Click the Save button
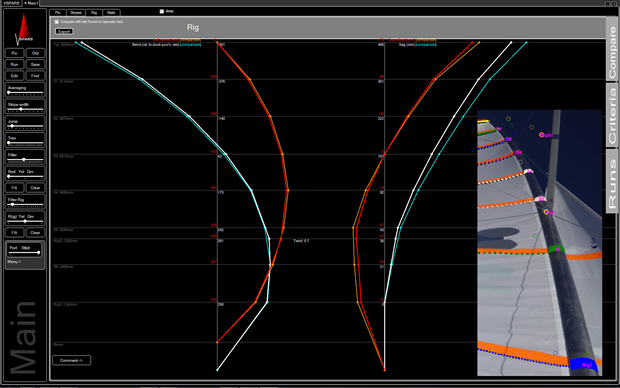This screenshot has width=620, height=388. coord(35,64)
